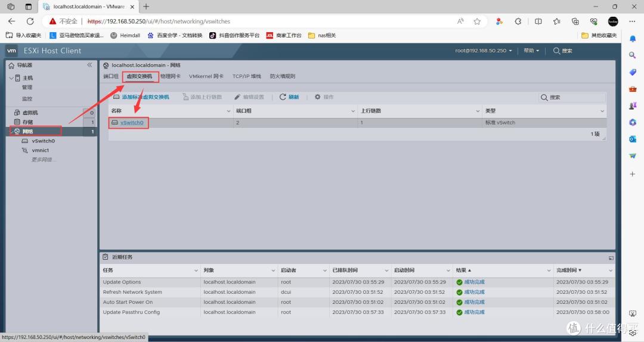Collapse the navigator panel with the double-chevron

[x=89, y=65]
